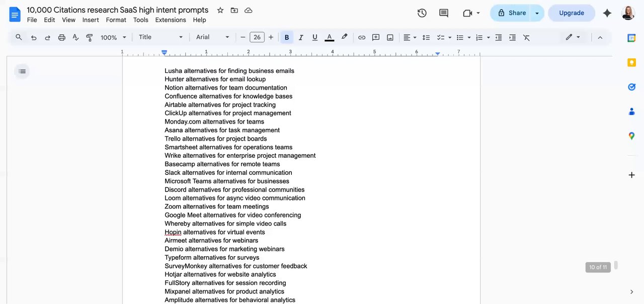Click the Google Docs home icon
Image resolution: width=644 pixels, height=304 pixels.
(15, 14)
